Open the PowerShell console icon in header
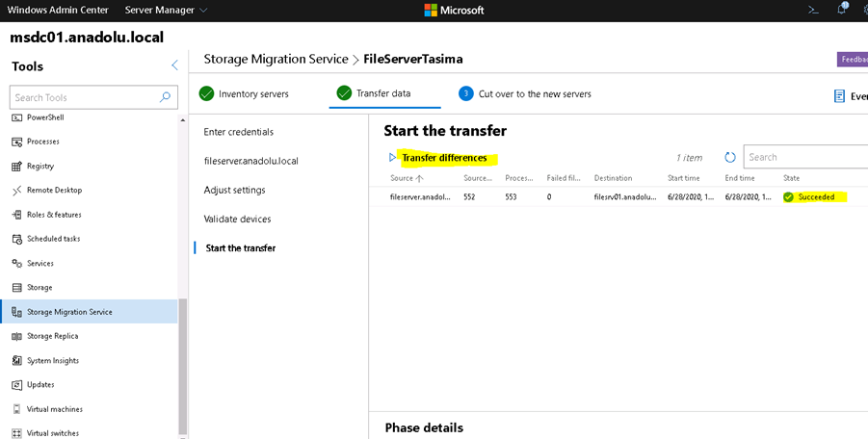The width and height of the screenshot is (868, 439). point(813,10)
